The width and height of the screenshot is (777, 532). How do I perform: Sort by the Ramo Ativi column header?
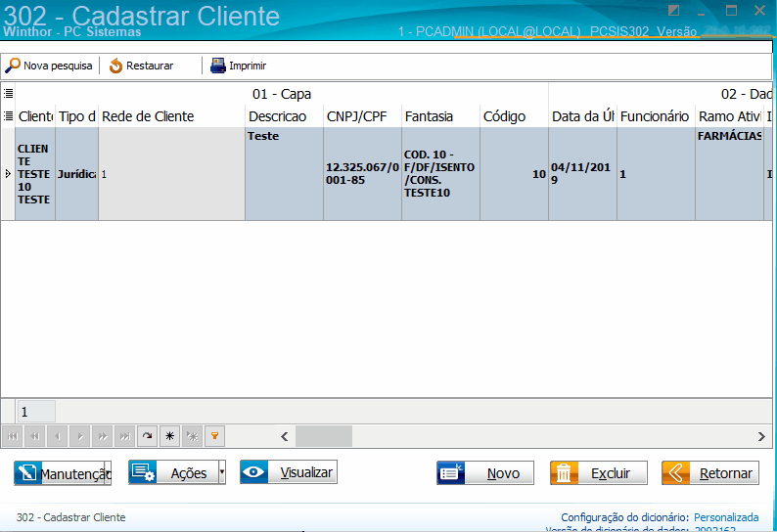pos(729,116)
